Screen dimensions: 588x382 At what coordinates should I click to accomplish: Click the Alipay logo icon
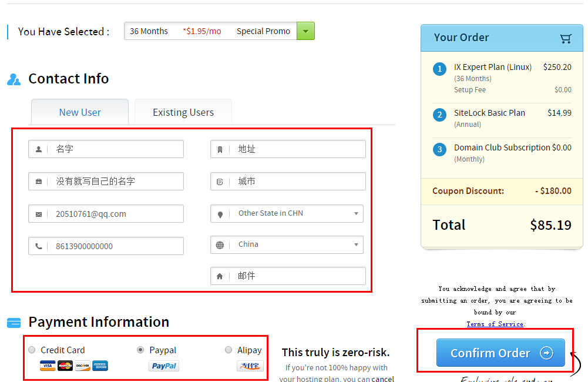[250, 366]
